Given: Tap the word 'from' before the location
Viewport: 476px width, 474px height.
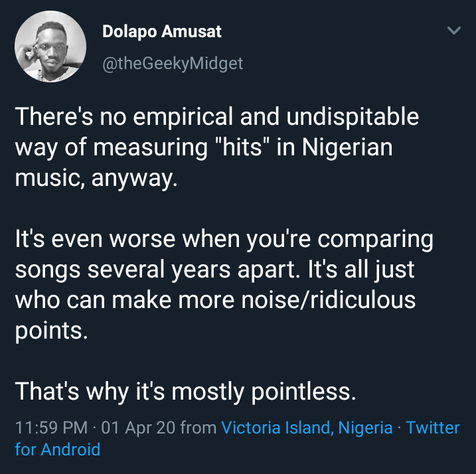Looking at the screenshot, I should tap(198, 428).
